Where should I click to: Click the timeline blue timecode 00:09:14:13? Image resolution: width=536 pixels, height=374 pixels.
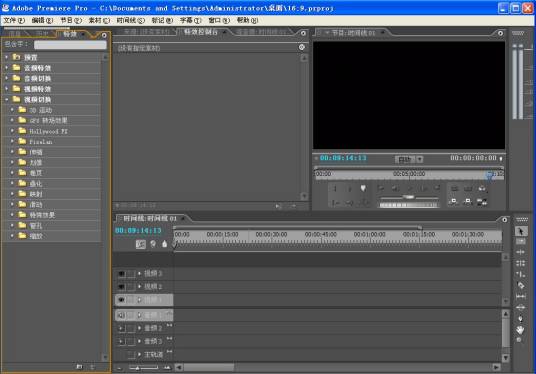pyautogui.click(x=138, y=230)
